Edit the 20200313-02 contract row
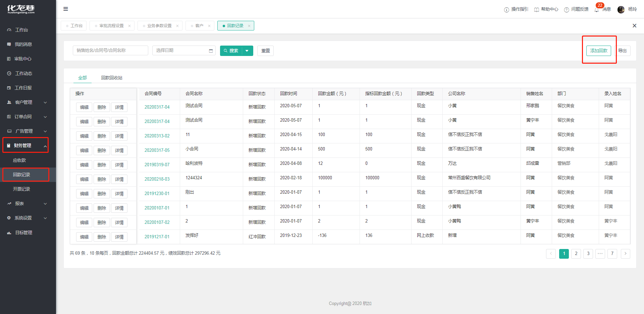The height and width of the screenshot is (314, 644). tap(84, 136)
